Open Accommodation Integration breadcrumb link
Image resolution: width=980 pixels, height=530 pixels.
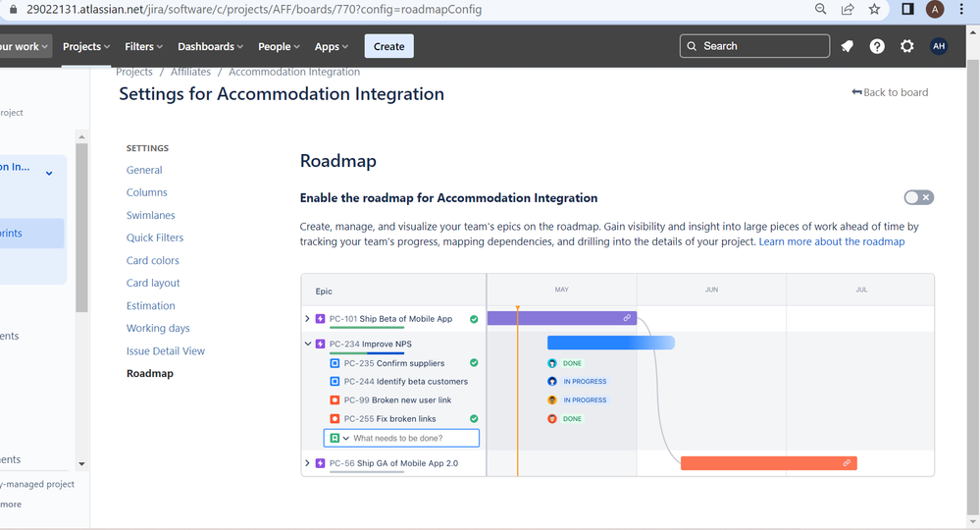pos(294,72)
